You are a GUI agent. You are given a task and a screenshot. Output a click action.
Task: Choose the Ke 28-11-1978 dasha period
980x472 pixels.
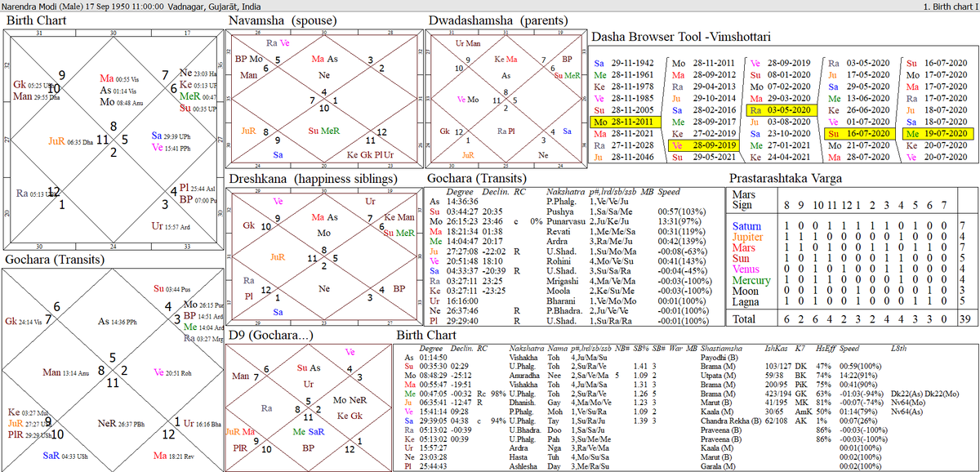pos(626,86)
